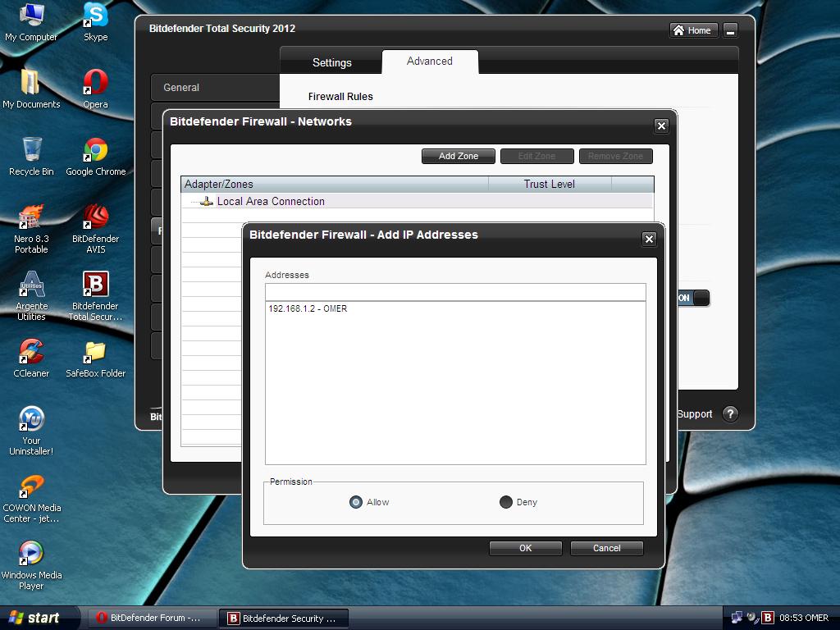This screenshot has width=840, height=630.
Task: Launch Skype from the desktop
Action: pyautogui.click(x=95, y=21)
